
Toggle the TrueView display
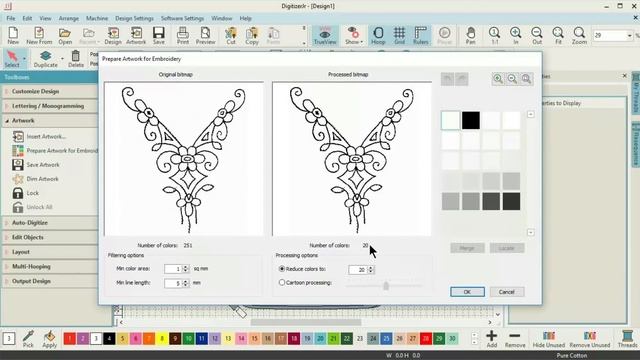[325, 35]
